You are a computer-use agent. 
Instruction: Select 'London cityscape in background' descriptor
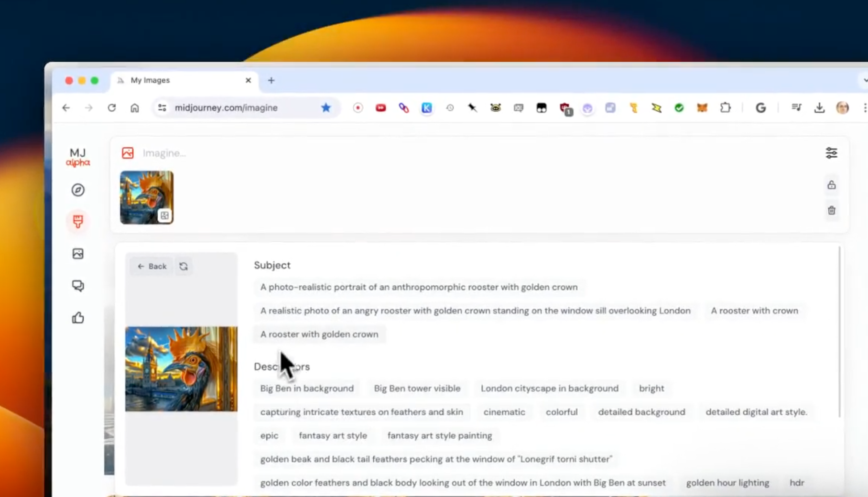550,389
